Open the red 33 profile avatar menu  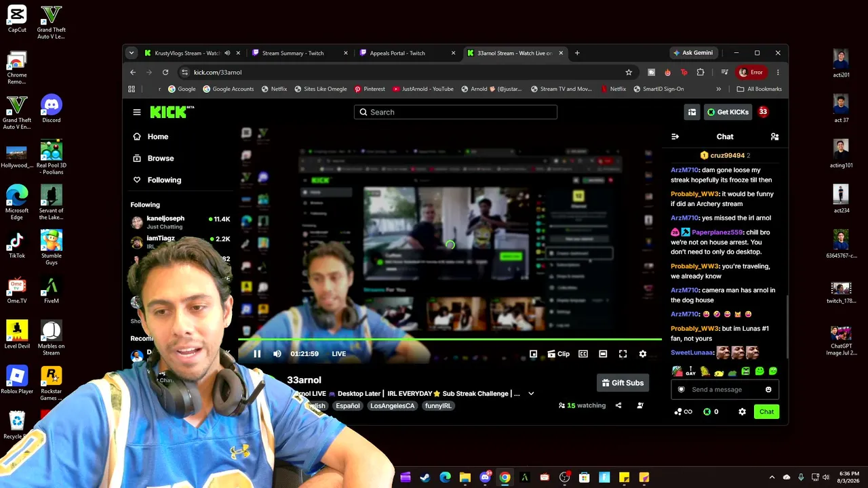(763, 112)
